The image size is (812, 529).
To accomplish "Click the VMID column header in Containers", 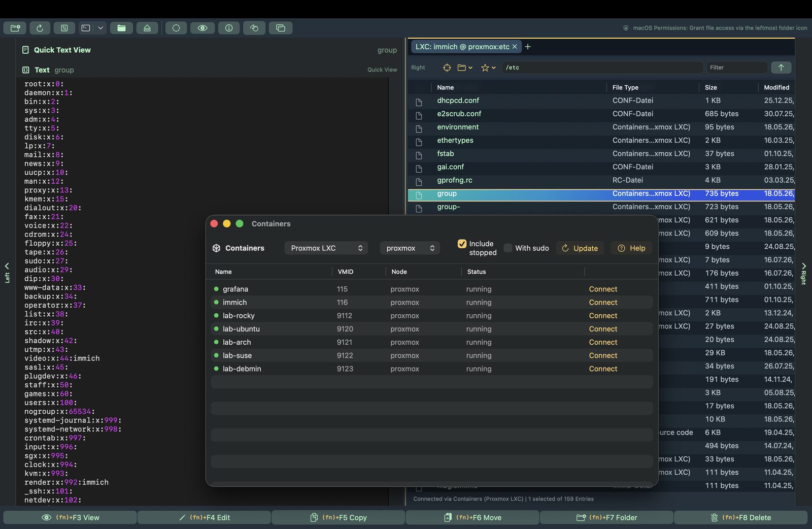I will pos(346,272).
